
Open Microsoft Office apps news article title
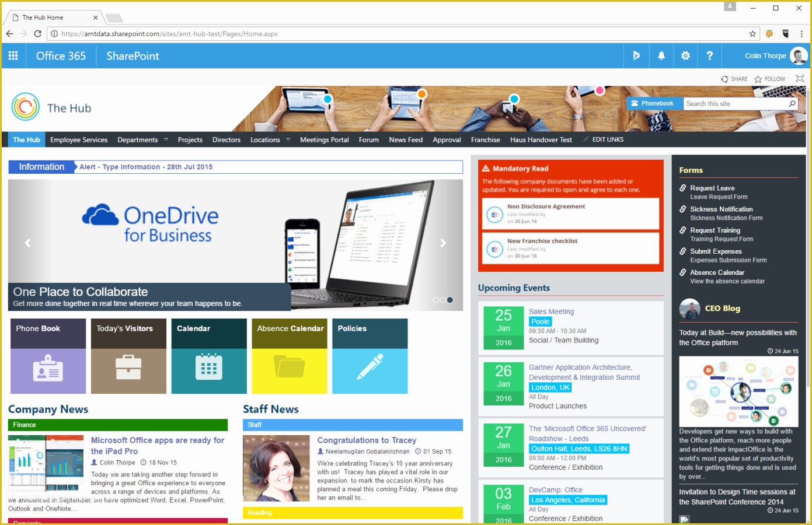158,446
